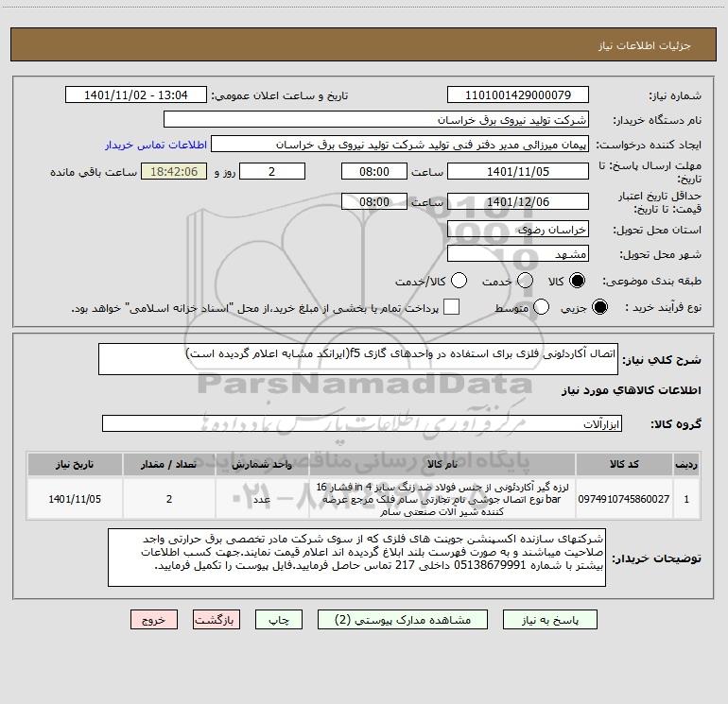Click the delivery province خراسان رضوی field
Viewport: 728px width, 704px height.
tap(518, 229)
